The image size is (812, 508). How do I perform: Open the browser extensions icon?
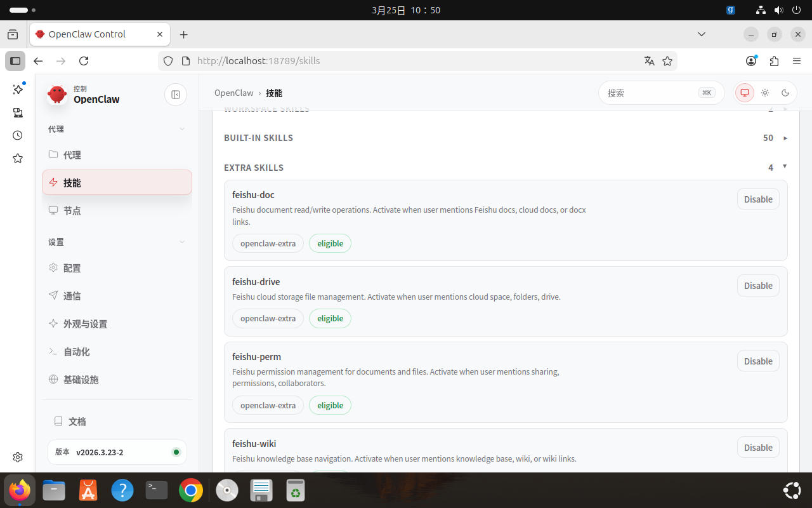tap(774, 61)
